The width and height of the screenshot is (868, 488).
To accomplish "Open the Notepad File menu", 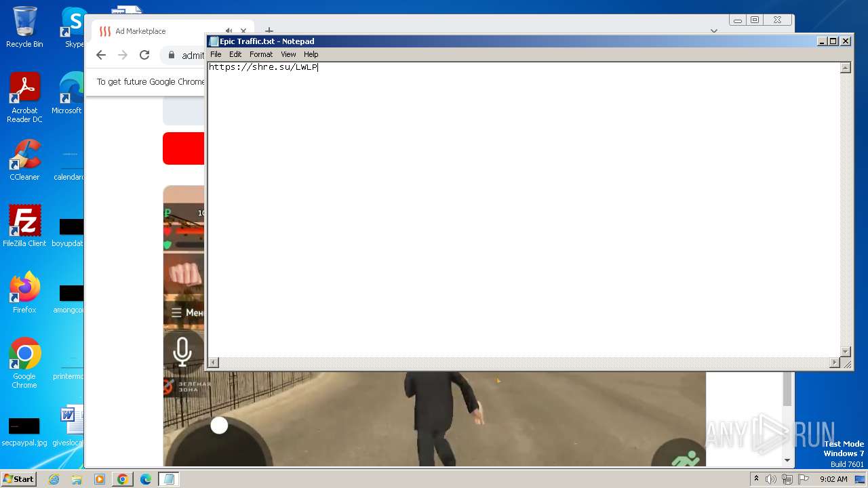I will click(x=216, y=54).
